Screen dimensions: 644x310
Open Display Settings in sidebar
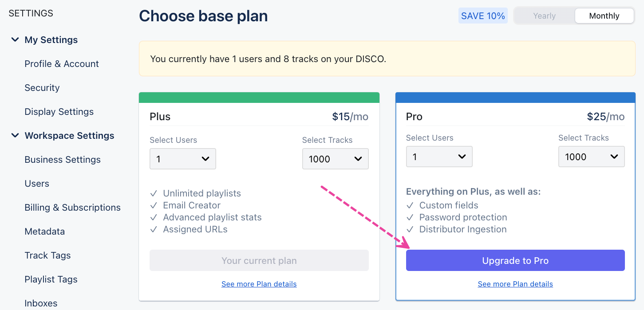coord(59,112)
